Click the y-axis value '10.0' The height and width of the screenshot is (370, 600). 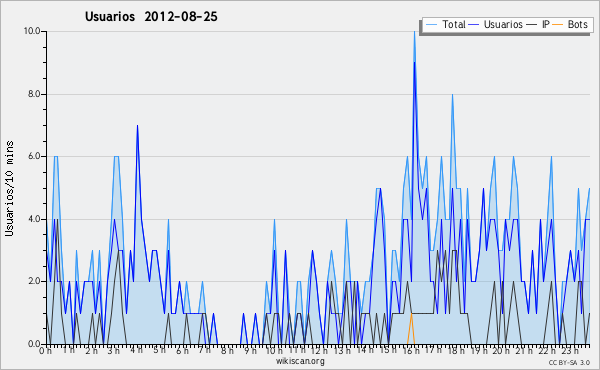tap(32, 31)
